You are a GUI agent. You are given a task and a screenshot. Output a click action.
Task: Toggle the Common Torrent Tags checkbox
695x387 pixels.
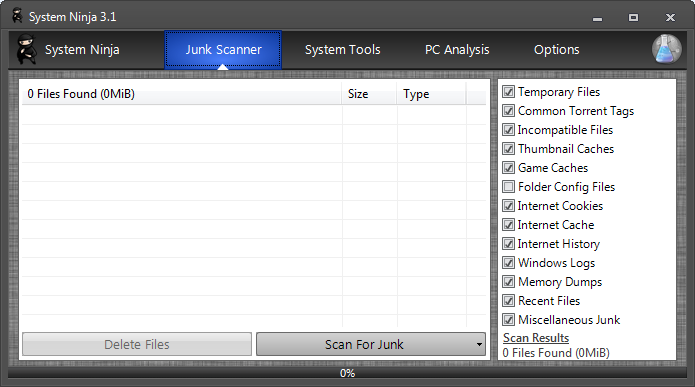click(508, 111)
